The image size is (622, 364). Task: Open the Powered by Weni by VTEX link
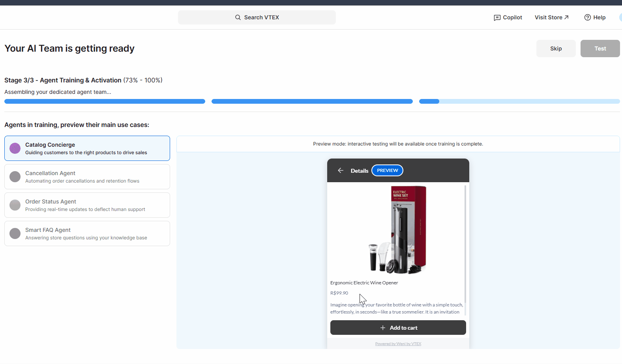pos(398,344)
